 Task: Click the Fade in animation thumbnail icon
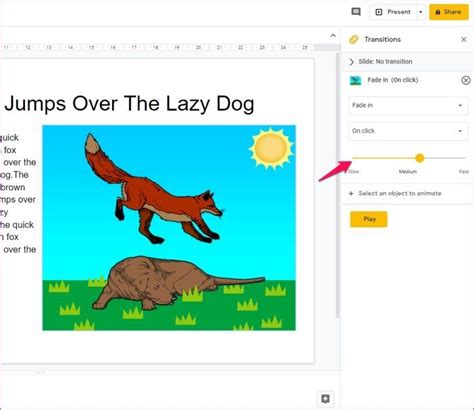pyautogui.click(x=355, y=80)
